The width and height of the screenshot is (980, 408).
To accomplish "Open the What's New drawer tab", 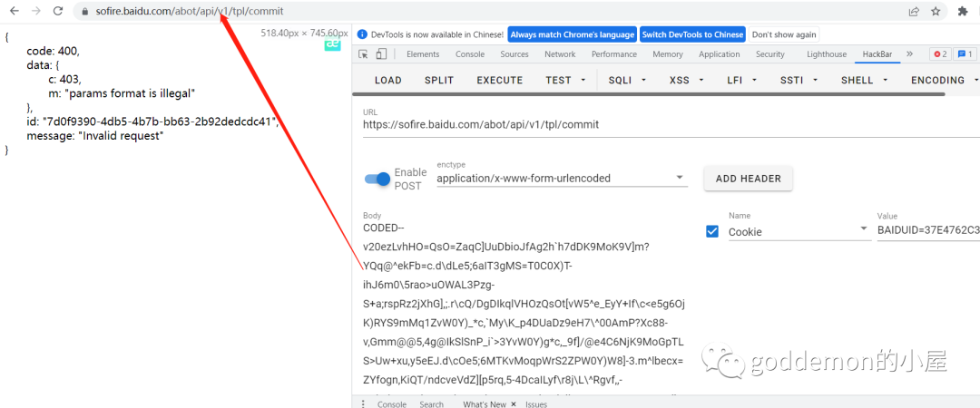I will point(484,404).
